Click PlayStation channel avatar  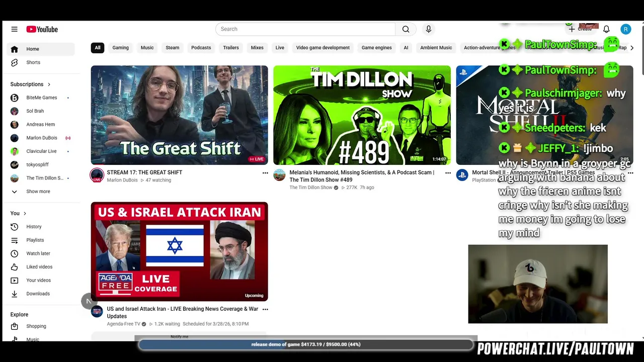coord(462,175)
